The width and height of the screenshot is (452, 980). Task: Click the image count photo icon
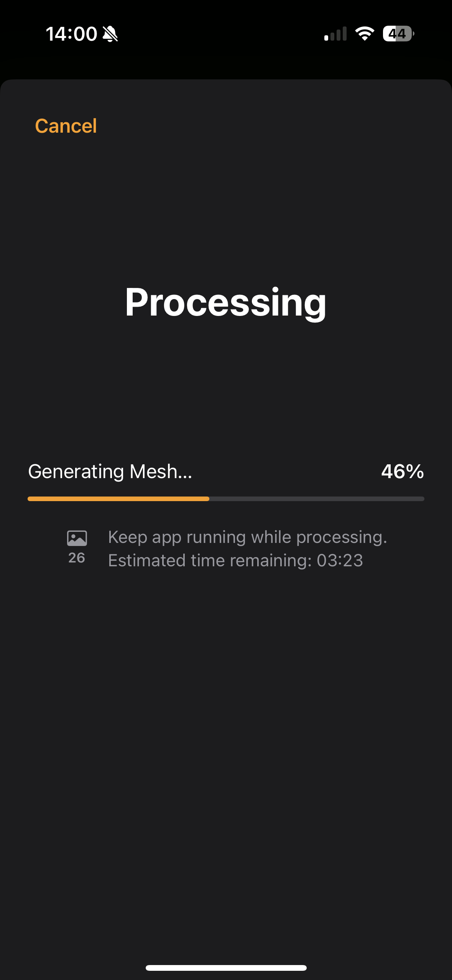pos(77,538)
